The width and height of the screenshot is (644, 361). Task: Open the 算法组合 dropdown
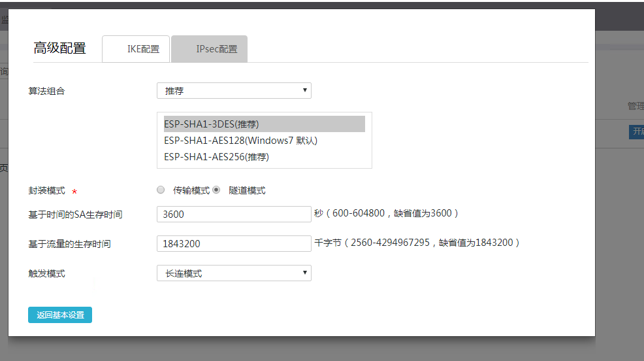(x=234, y=90)
